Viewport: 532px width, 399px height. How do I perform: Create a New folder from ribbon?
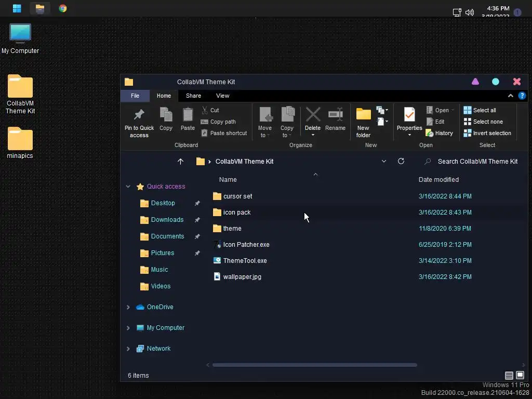pos(363,122)
